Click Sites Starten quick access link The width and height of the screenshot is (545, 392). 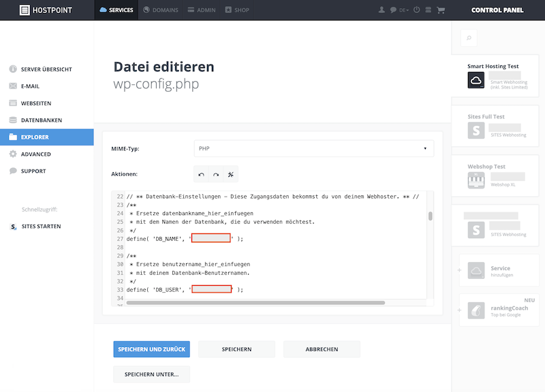41,227
